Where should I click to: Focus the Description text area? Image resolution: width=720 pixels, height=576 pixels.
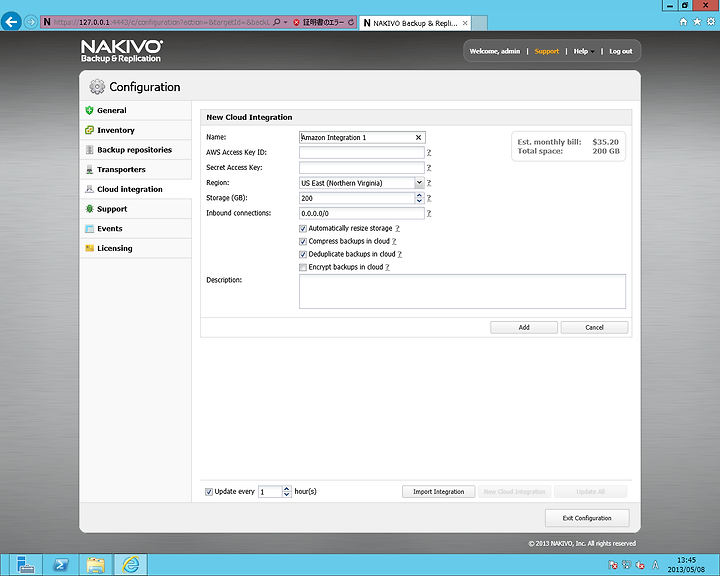click(462, 292)
